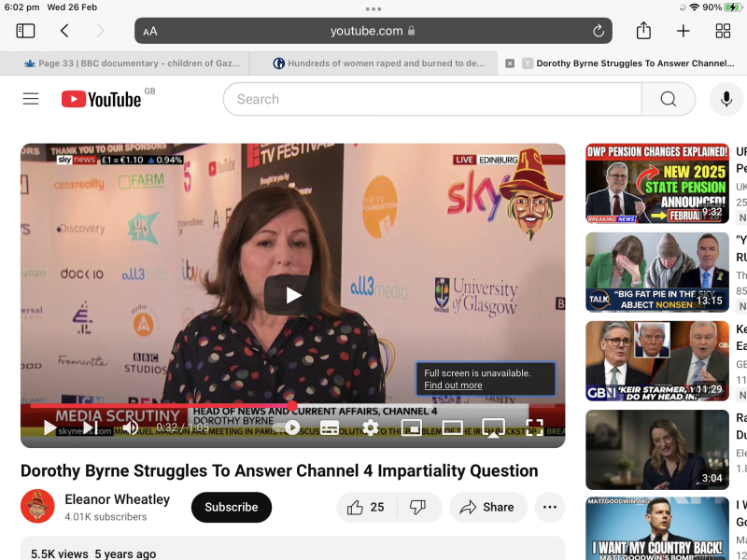Mute the video volume speaker

131,427
